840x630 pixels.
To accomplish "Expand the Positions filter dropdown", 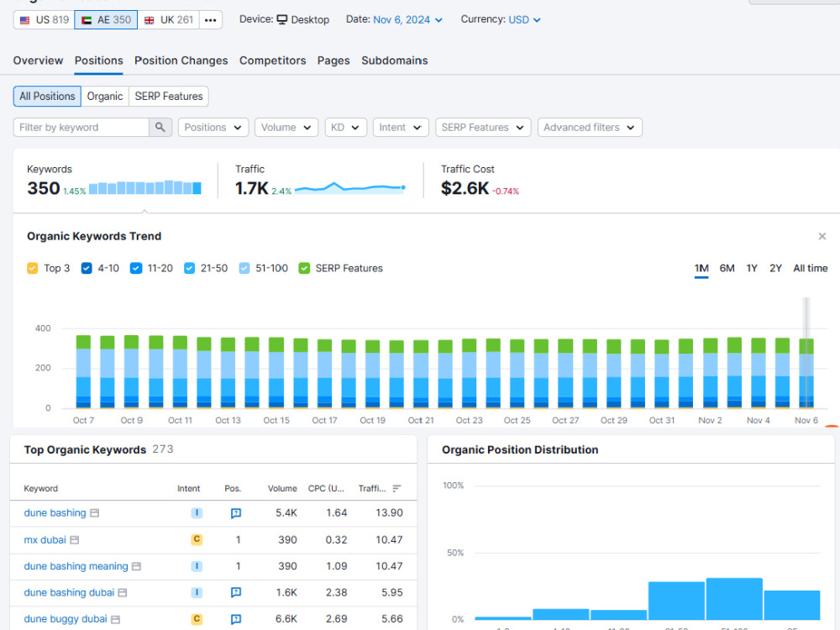I will [213, 128].
